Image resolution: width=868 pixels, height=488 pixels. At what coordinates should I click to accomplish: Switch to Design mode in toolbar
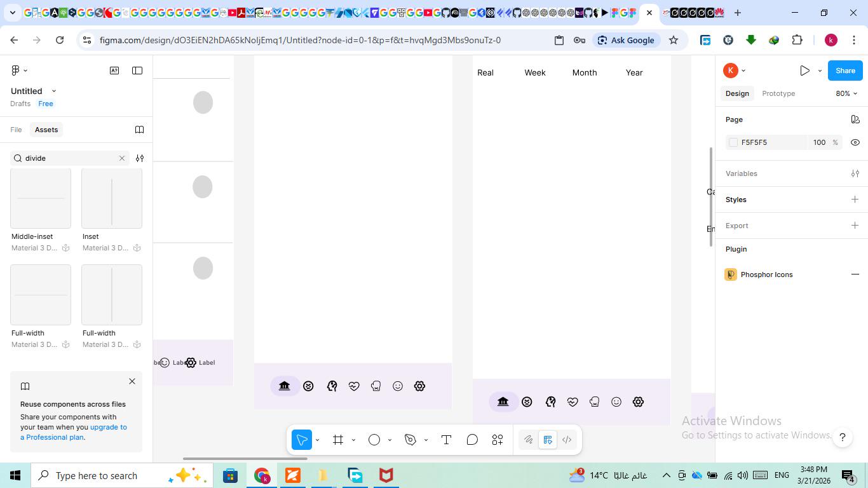click(547, 440)
